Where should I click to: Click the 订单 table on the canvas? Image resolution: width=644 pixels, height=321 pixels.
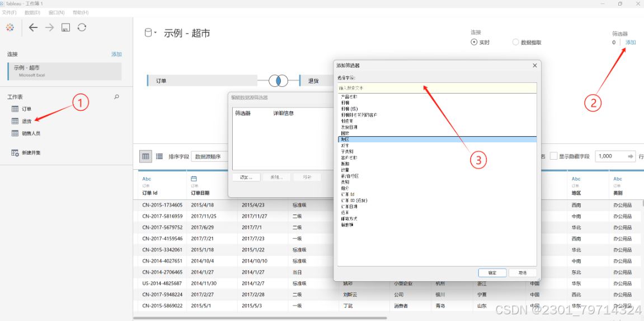[202, 81]
